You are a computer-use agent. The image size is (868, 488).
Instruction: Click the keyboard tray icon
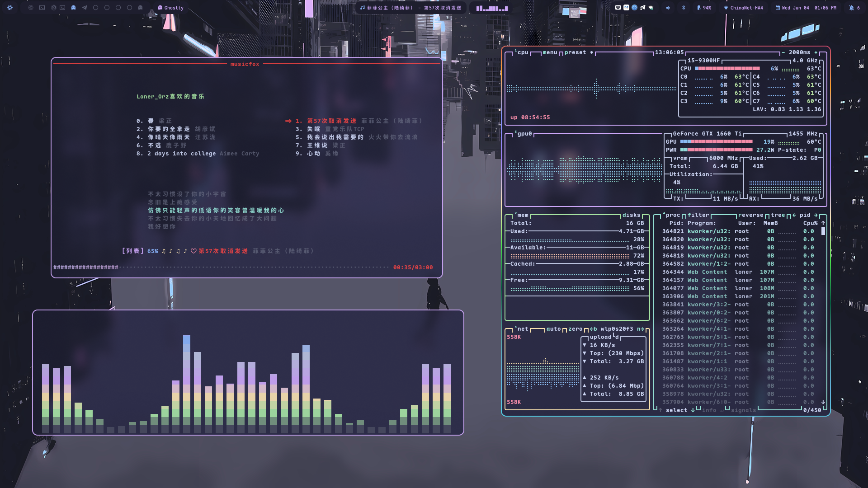pyautogui.click(x=618, y=8)
